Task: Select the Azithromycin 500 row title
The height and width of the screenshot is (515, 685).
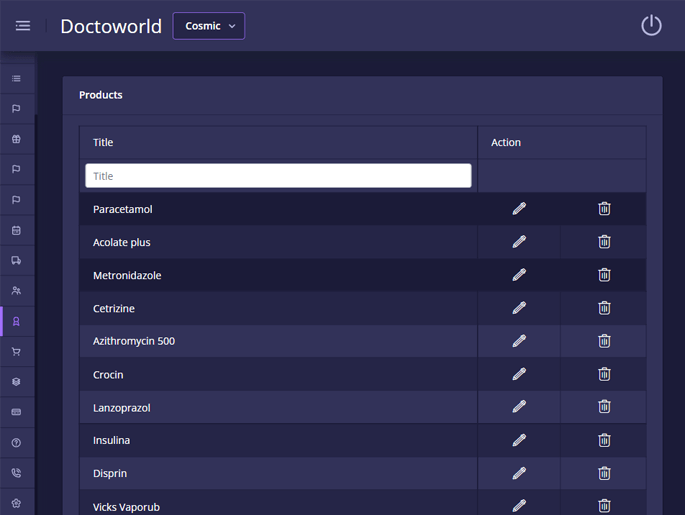Action: coord(134,341)
